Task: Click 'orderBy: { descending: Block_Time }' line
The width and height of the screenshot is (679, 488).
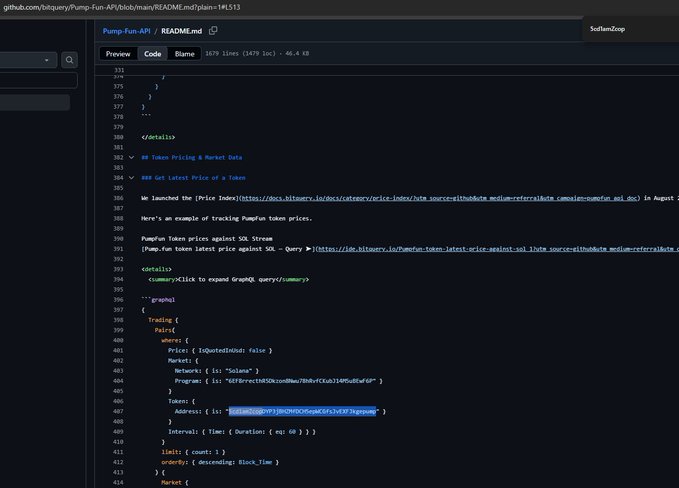Action: (x=220, y=462)
